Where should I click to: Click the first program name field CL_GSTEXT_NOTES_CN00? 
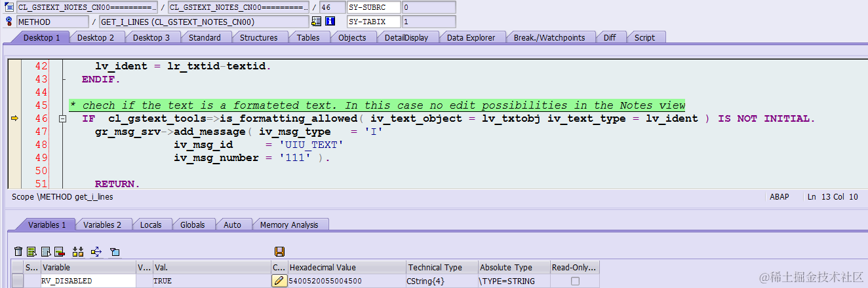click(x=87, y=7)
